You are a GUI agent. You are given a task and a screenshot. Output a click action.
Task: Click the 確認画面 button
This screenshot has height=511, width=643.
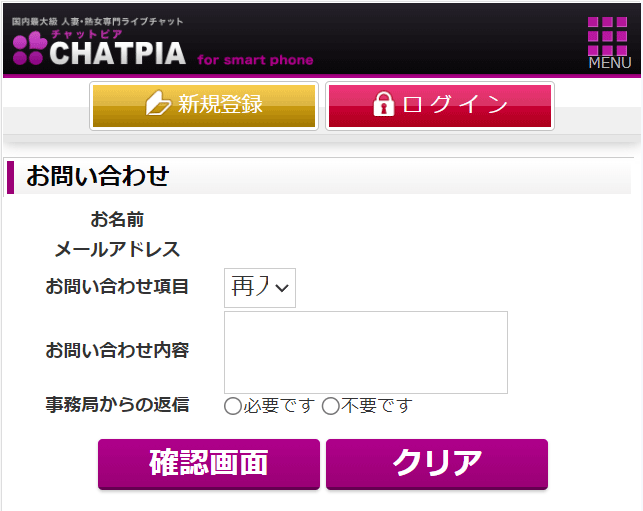click(209, 464)
